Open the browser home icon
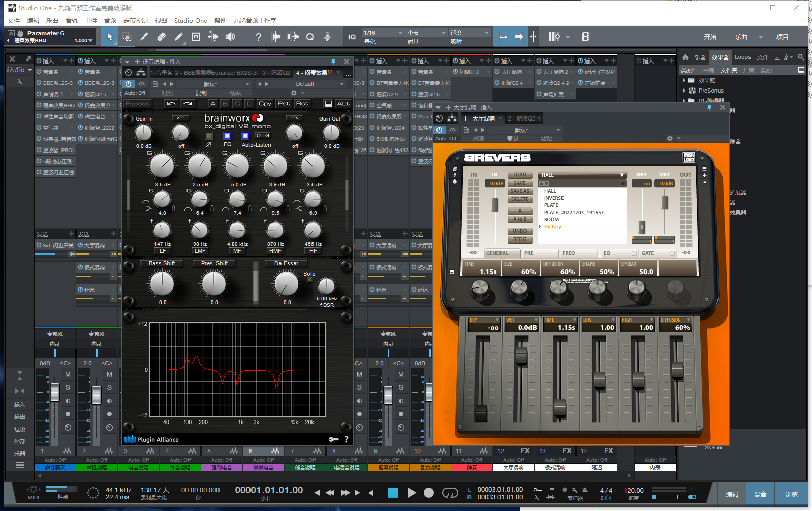This screenshot has height=511, width=812. click(685, 57)
